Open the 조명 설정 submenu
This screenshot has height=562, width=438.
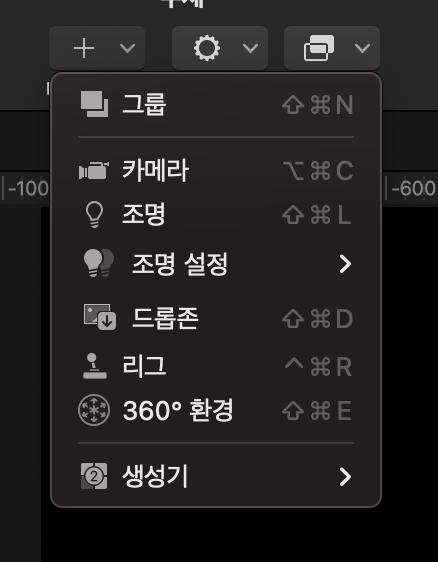pos(216,264)
